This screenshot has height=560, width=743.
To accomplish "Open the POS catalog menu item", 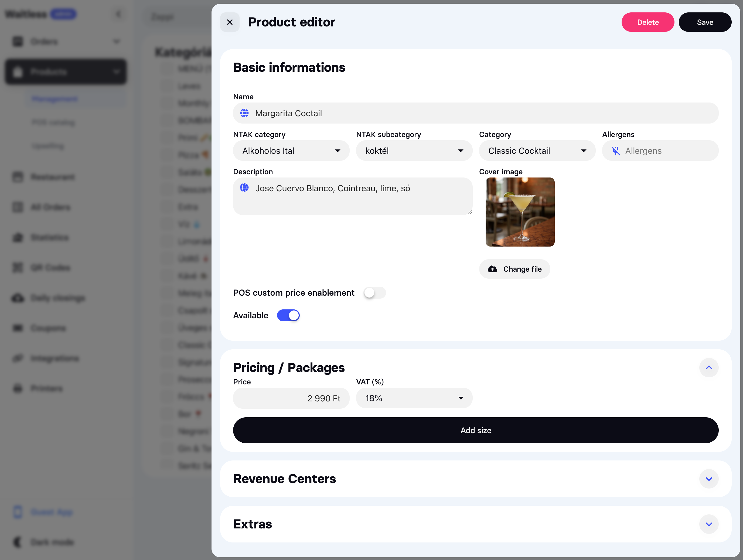I will pyautogui.click(x=53, y=122).
